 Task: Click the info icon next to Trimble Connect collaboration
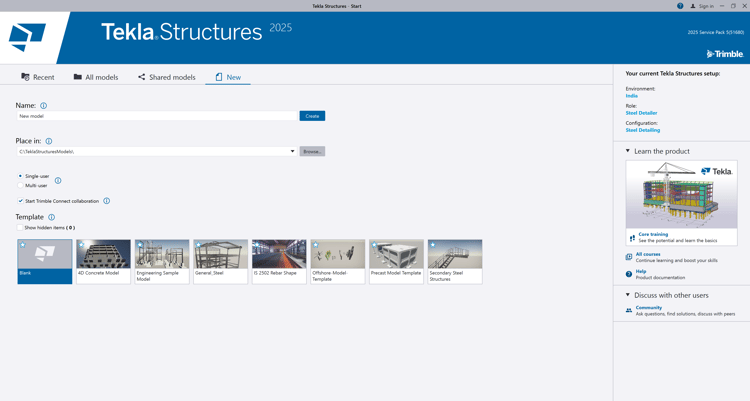pos(107,201)
